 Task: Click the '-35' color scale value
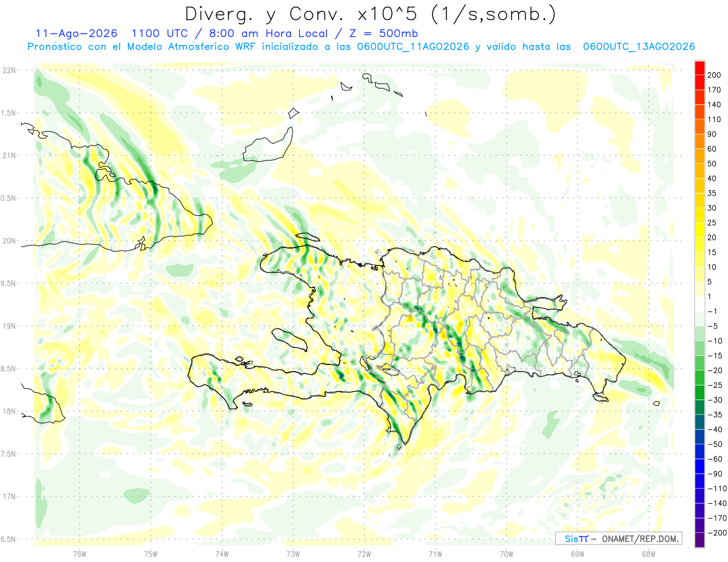(x=715, y=415)
